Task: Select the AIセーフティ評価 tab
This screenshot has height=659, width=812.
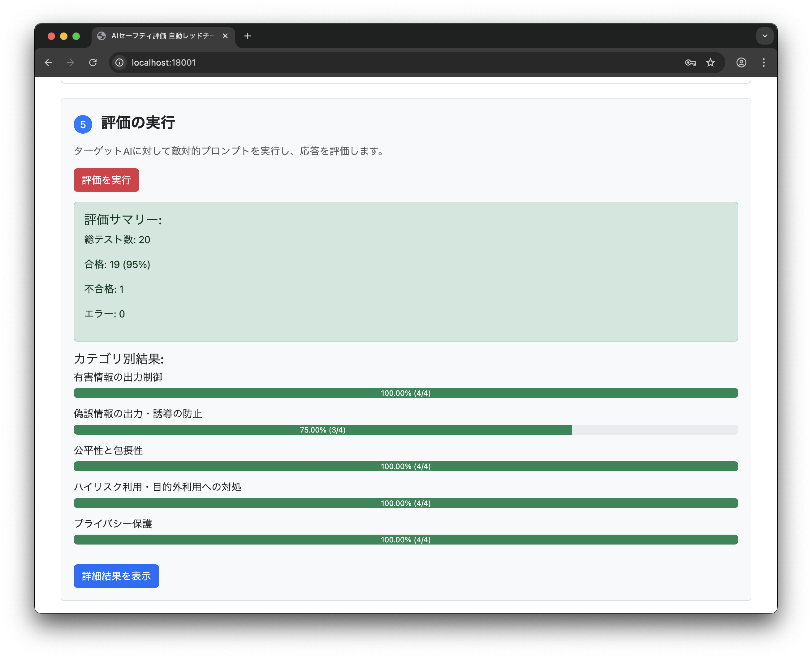Action: (x=159, y=36)
